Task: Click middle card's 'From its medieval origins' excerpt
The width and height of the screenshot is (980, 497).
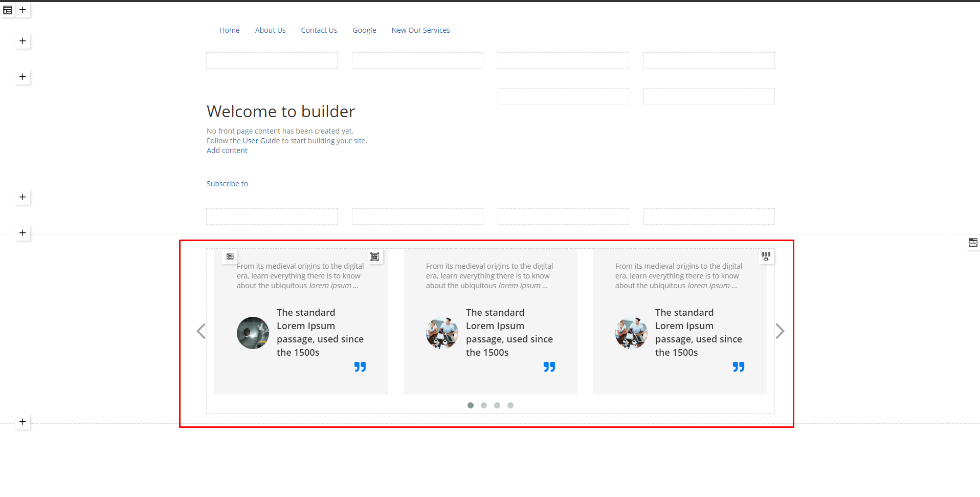Action: (x=489, y=276)
